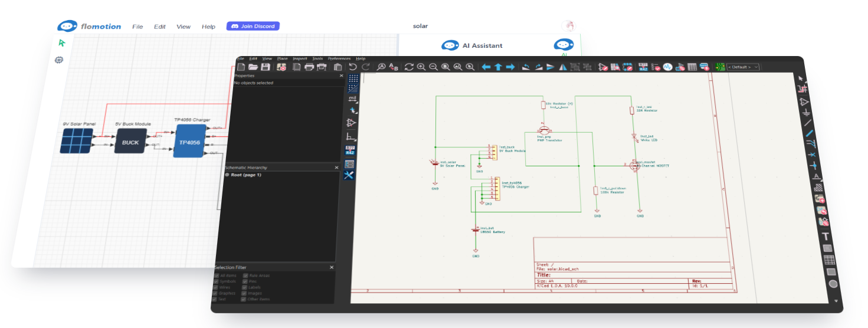Click Refresh view icon in KiCad
The width and height of the screenshot is (868, 328).
tap(409, 67)
